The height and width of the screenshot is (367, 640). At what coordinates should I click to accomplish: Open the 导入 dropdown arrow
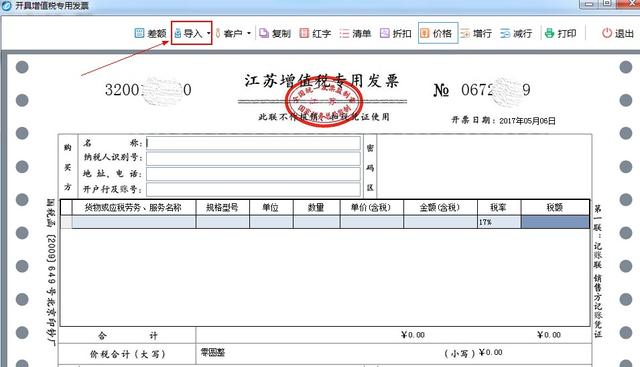coord(208,33)
